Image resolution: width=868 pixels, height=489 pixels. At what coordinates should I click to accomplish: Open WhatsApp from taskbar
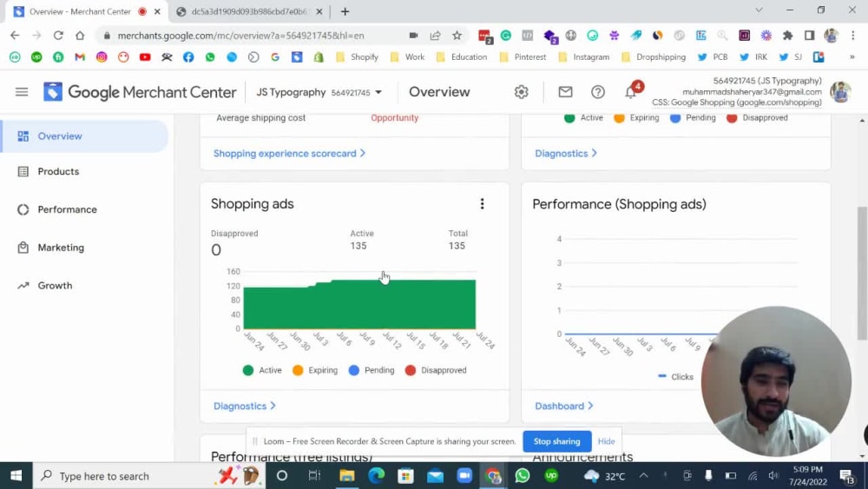(522, 476)
